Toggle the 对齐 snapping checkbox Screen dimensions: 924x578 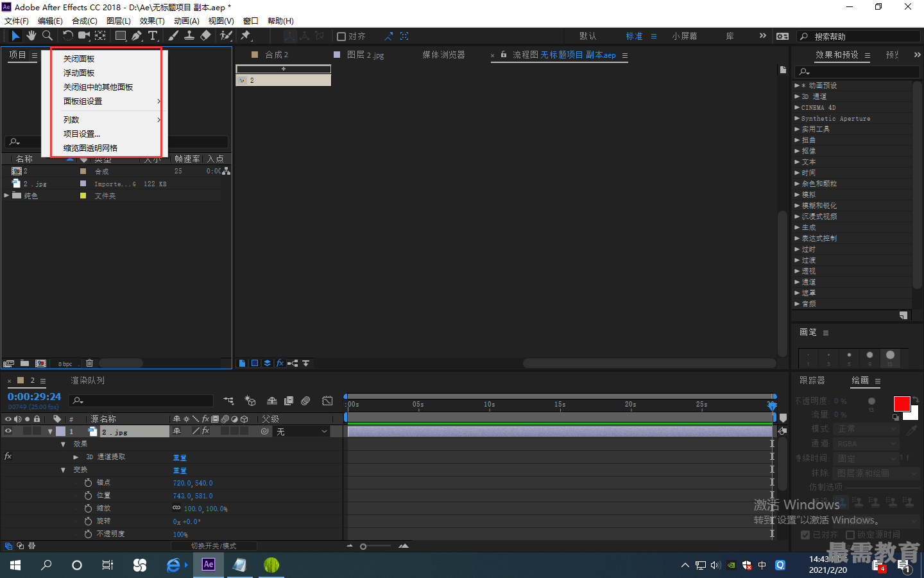pyautogui.click(x=341, y=37)
